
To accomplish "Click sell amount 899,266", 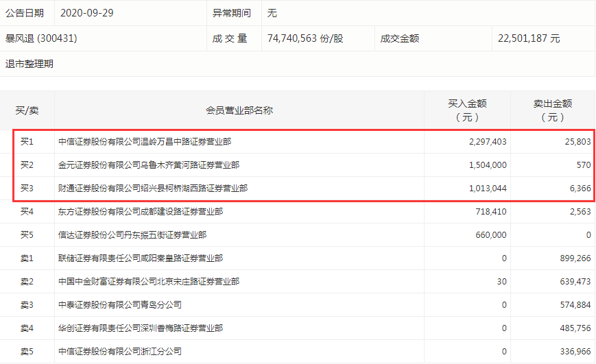I will click(x=575, y=258).
